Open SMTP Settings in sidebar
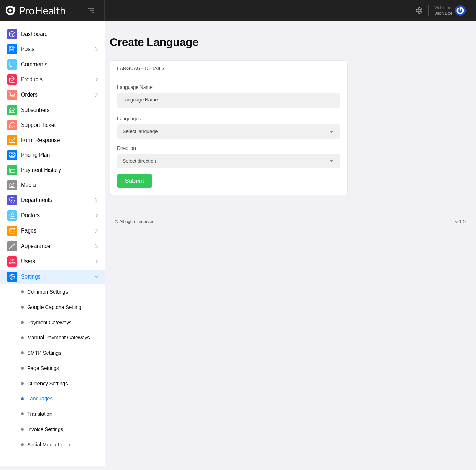The image size is (476, 470). pos(44,353)
